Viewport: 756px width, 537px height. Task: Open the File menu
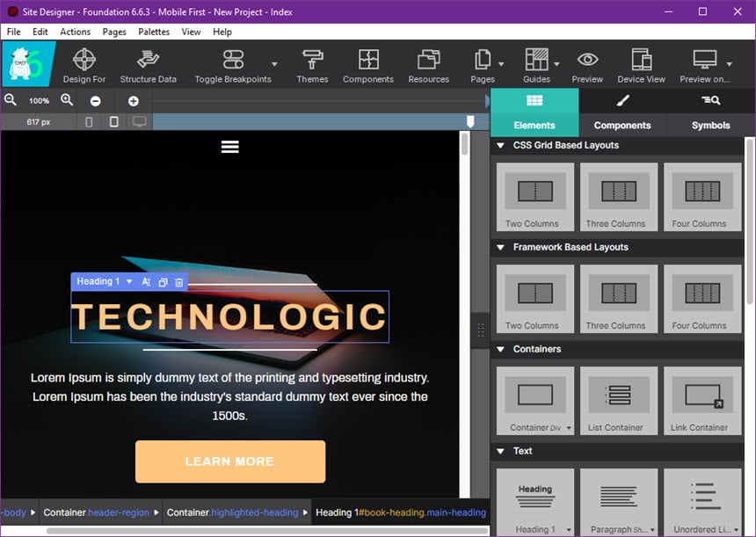point(13,32)
